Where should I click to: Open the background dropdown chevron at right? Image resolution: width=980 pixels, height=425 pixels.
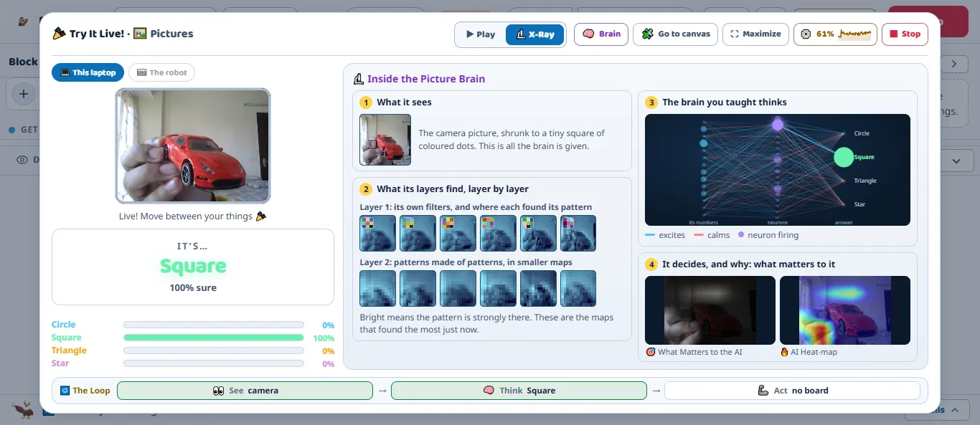[956, 161]
